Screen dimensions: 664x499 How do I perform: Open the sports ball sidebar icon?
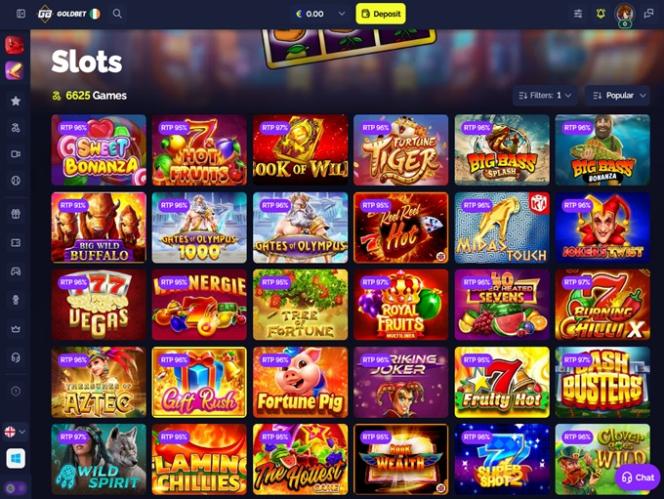pyautogui.click(x=16, y=180)
